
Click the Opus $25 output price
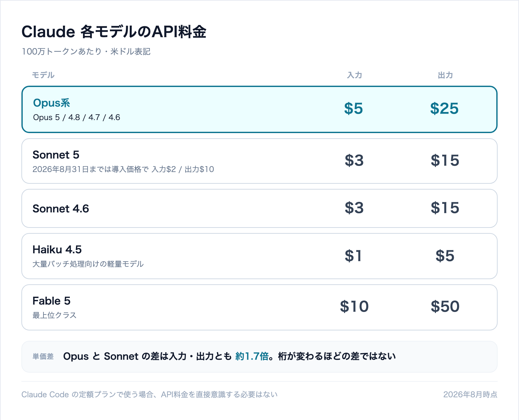point(444,108)
